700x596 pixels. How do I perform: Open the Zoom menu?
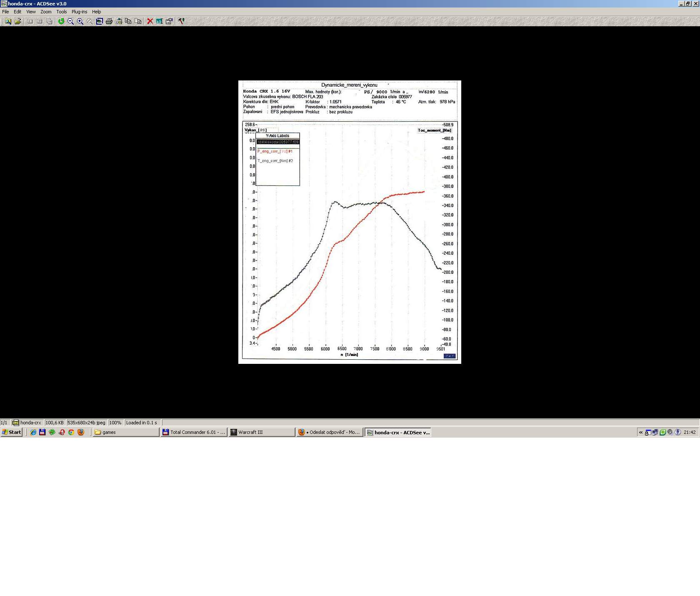(x=46, y=12)
